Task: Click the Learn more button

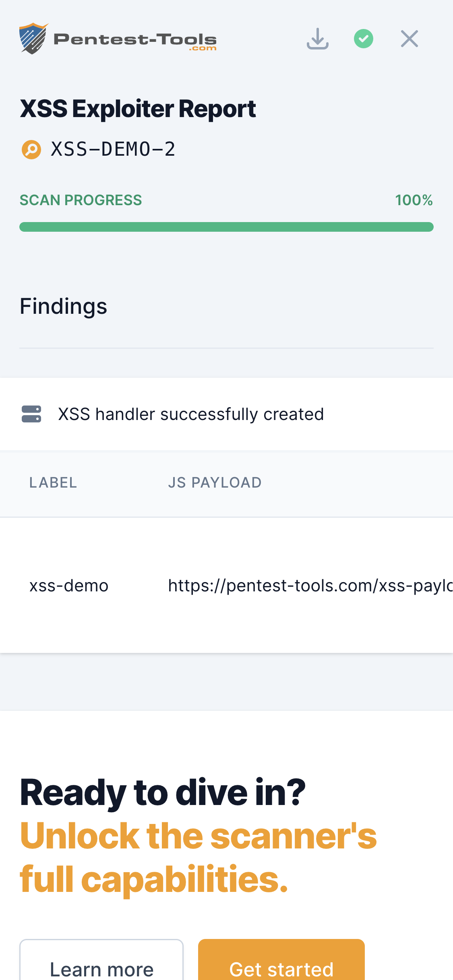Action: [x=101, y=969]
